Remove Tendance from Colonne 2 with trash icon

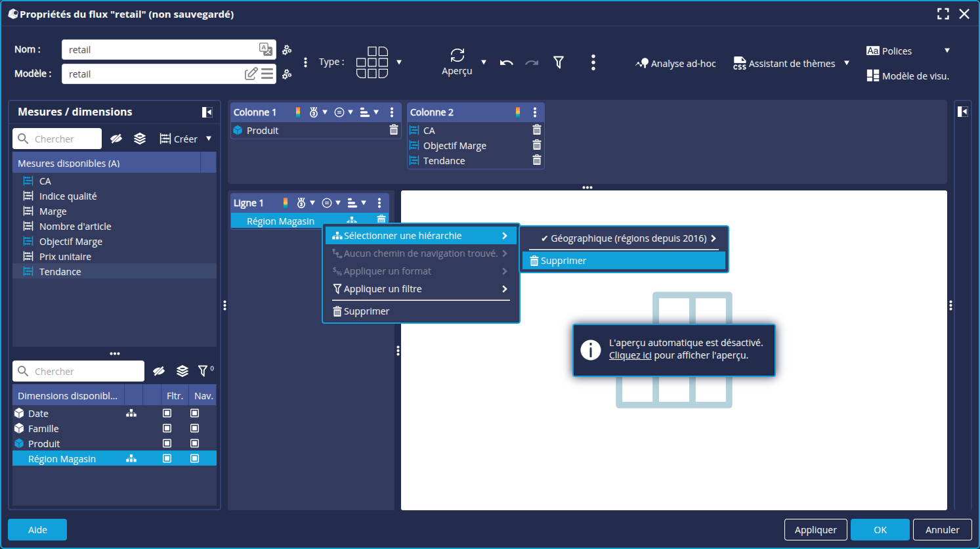pyautogui.click(x=537, y=160)
